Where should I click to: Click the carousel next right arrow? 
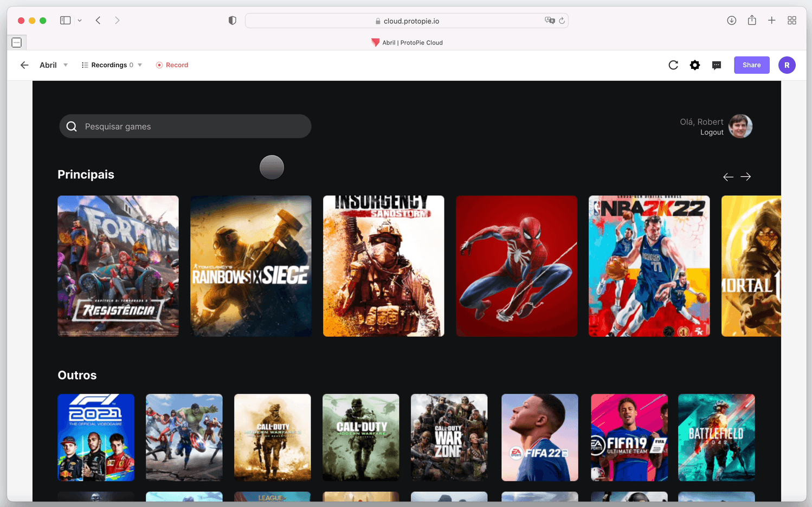[746, 177]
